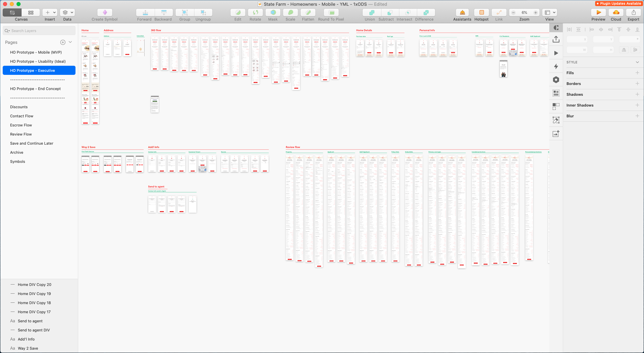Screen dimensions: 644x353
Task: Click the Create Symbol icon
Action: (x=104, y=12)
